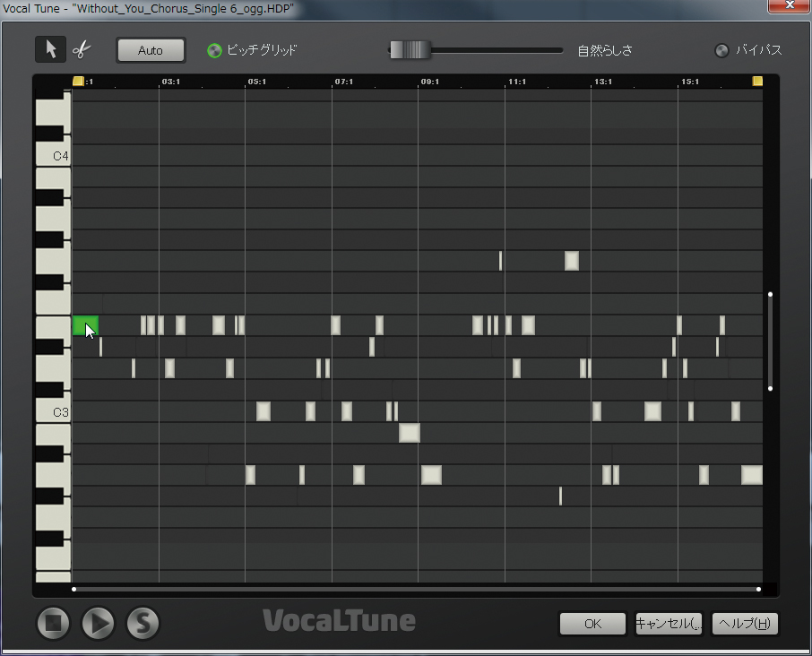The height and width of the screenshot is (656, 812).
Task: Click the horizontal scrollbar below the grid
Action: tap(417, 589)
